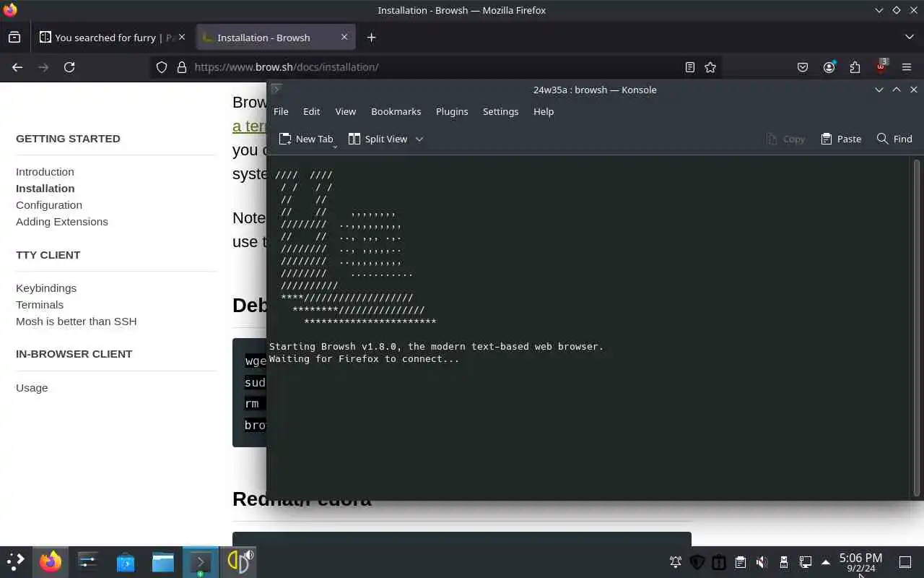
Task: Open Konsole Help menu
Action: [x=544, y=111]
